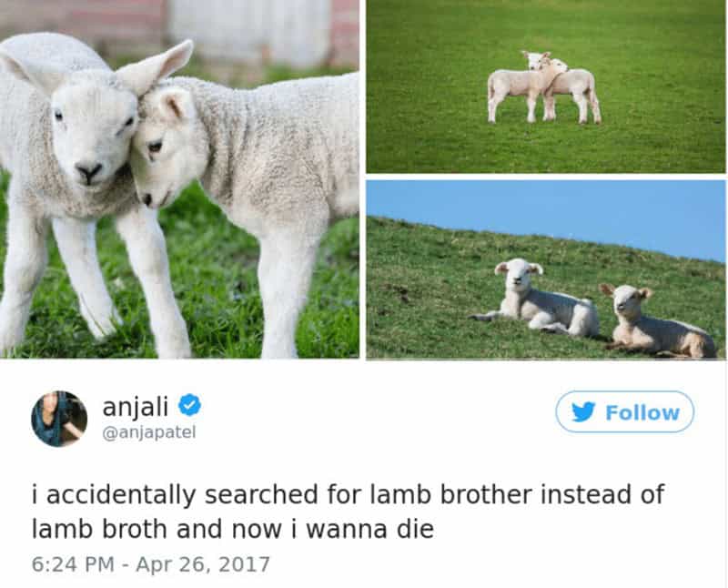The height and width of the screenshot is (588, 728).
Task: Click the tweet text about lamb brother
Action: coord(349,512)
